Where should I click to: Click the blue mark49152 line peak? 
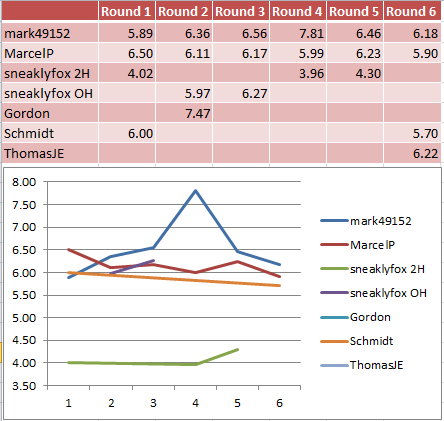click(x=195, y=191)
